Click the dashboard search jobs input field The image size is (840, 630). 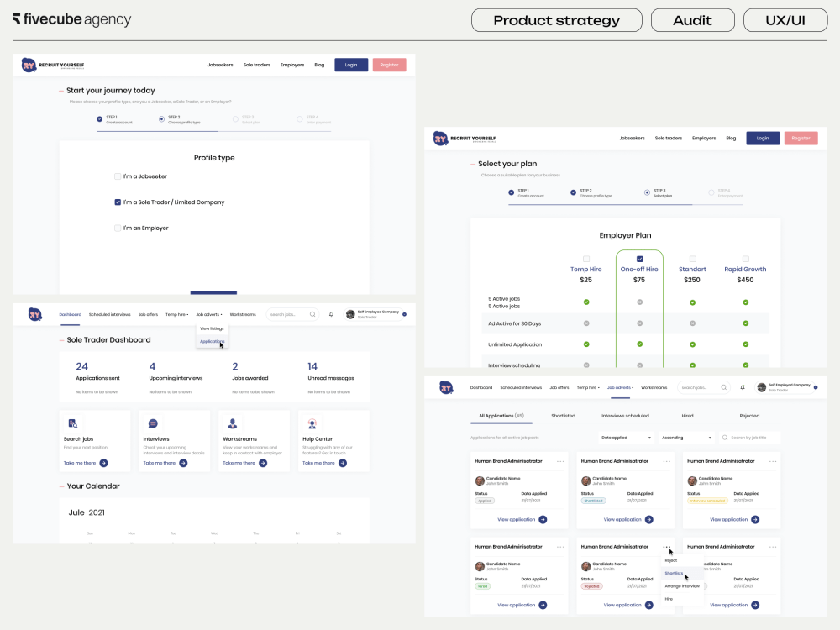point(292,314)
